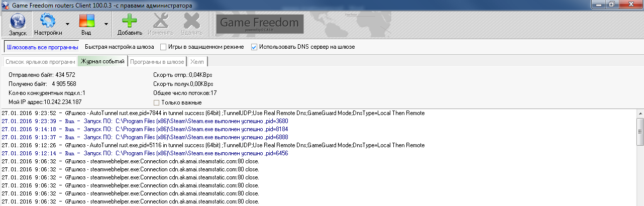
Task: Open Настройки gear icon
Action: click(x=48, y=22)
